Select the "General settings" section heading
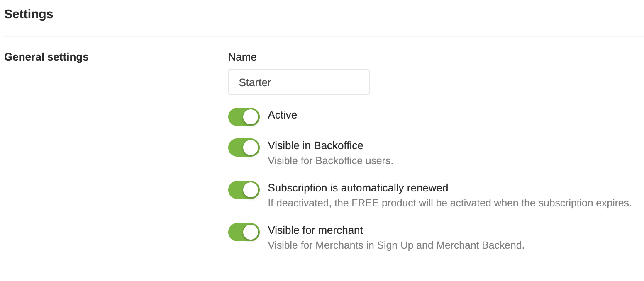Viewport: 644px width, 281px height. click(x=46, y=57)
